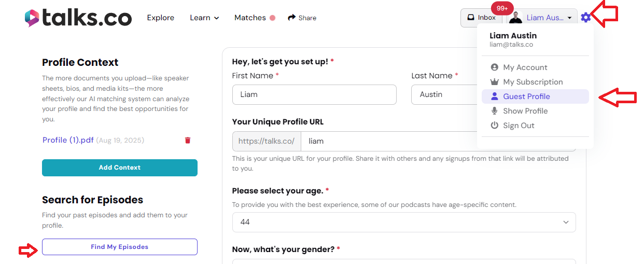Delete Profile (1).pdf with trash icon
This screenshot has height=264, width=644.
188,141
